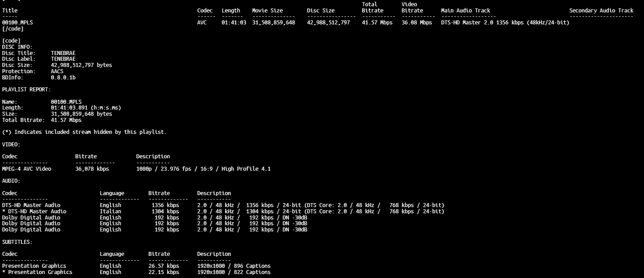The image size is (644, 278).
Task: Click the PLAYLIST REPORT: heading
Action: click(x=27, y=90)
